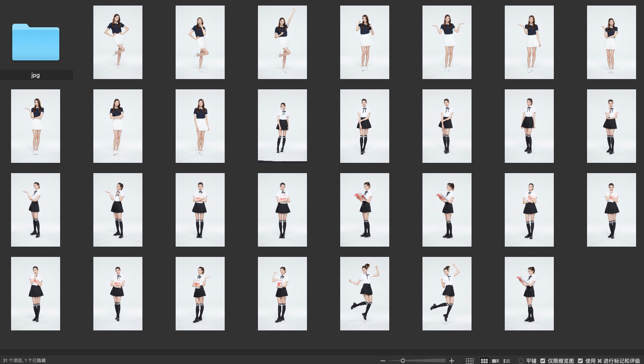Viewport: 644px width, 364px height.
Task: Select the last photo in the second row
Action: point(612,126)
